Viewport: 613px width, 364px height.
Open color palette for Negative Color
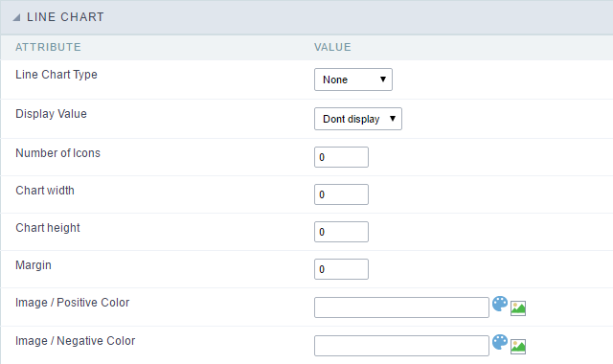(x=500, y=342)
